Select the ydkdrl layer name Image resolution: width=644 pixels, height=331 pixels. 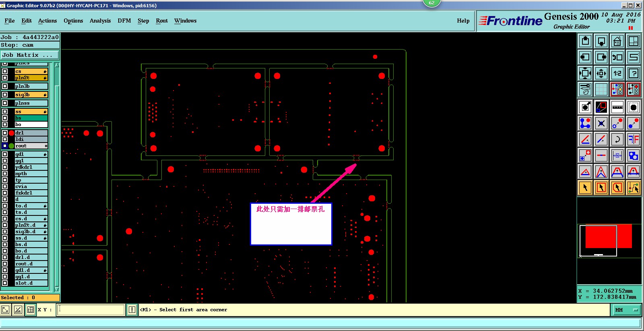tap(31, 167)
